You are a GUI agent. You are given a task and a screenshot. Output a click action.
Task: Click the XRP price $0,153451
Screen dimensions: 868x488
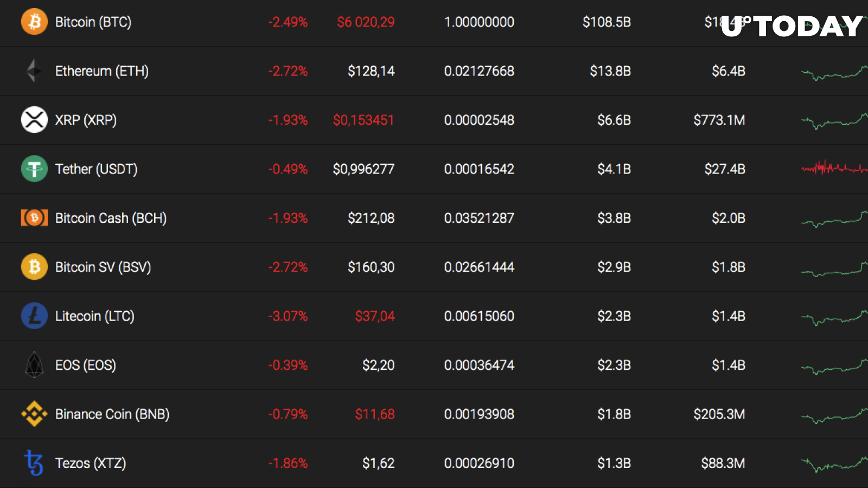(363, 120)
